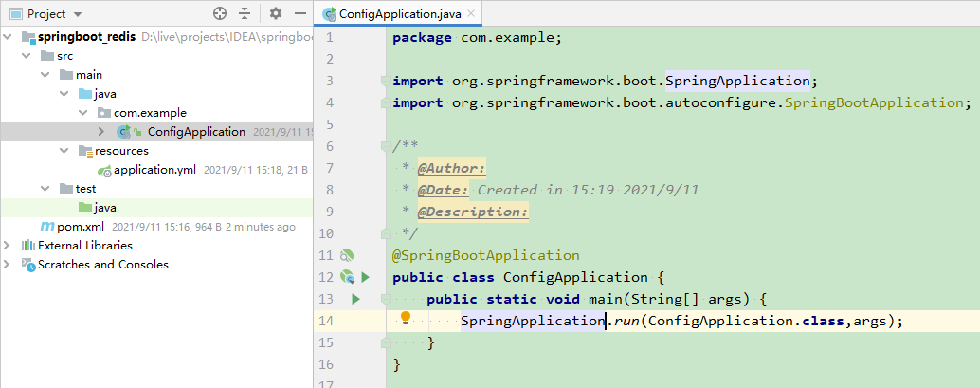Click the com.example package icon
This screenshot has width=980, height=388.
(x=103, y=113)
